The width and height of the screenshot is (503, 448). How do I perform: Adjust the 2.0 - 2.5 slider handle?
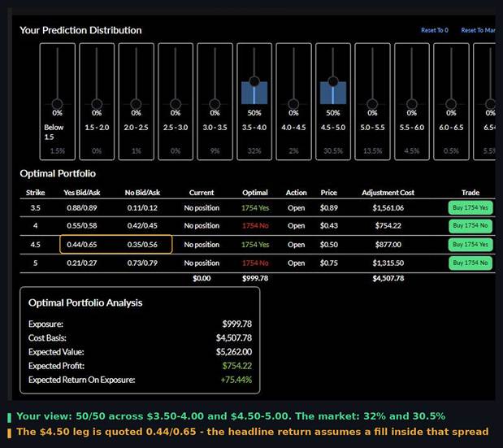click(x=136, y=104)
